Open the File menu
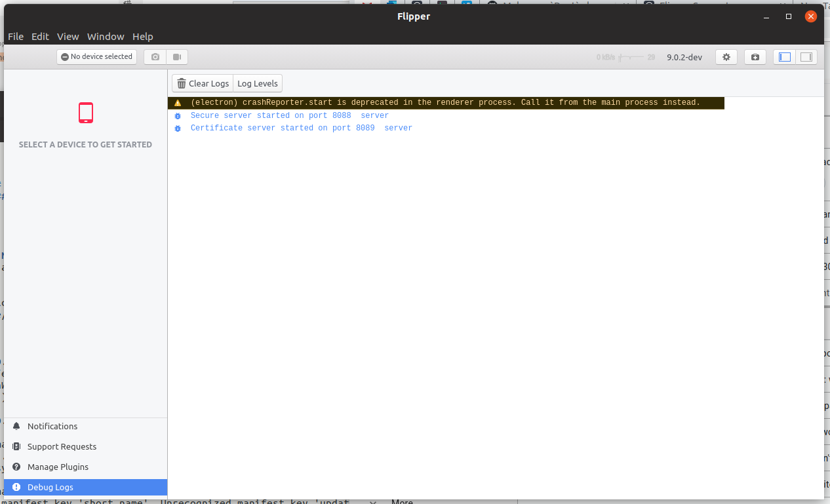The image size is (830, 504). (16, 37)
